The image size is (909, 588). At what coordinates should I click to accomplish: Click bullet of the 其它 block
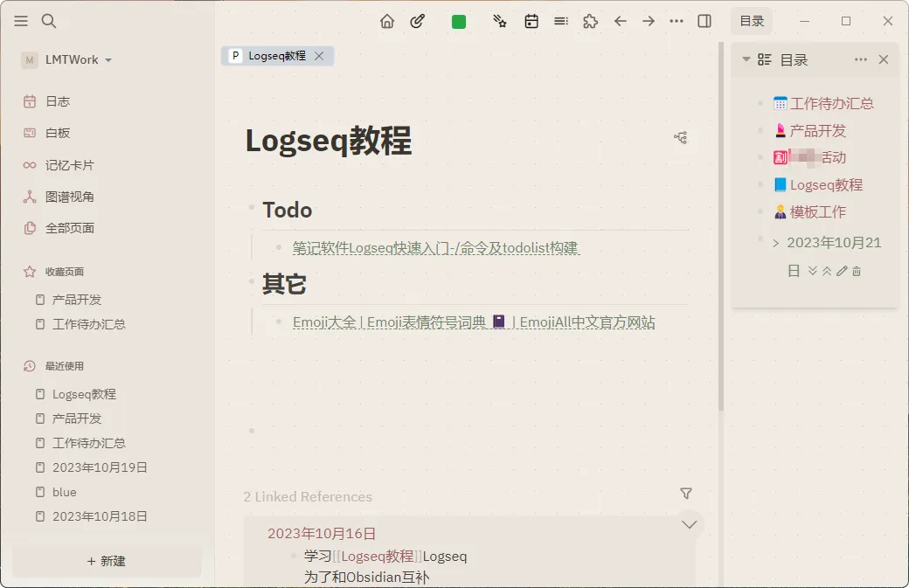point(252,281)
